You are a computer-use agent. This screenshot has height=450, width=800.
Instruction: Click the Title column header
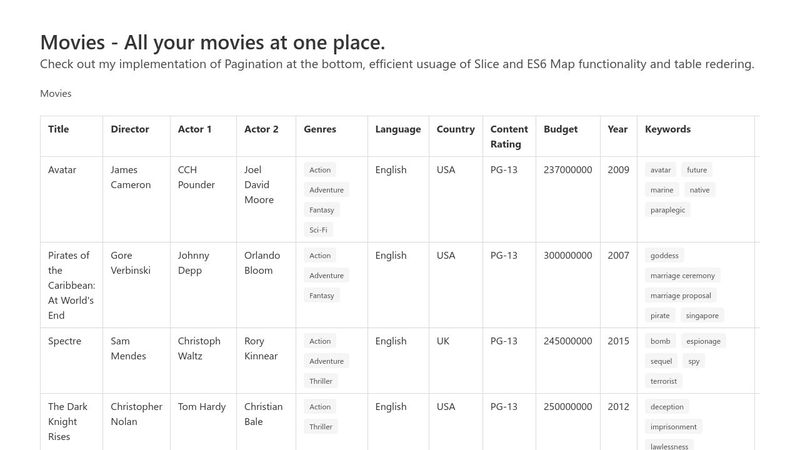(x=58, y=129)
